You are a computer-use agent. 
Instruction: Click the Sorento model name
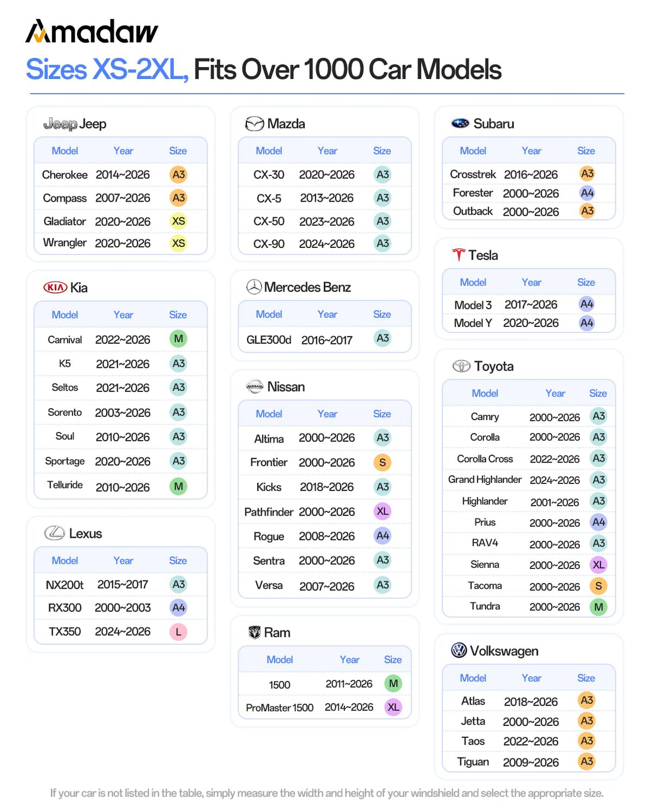tap(65, 412)
